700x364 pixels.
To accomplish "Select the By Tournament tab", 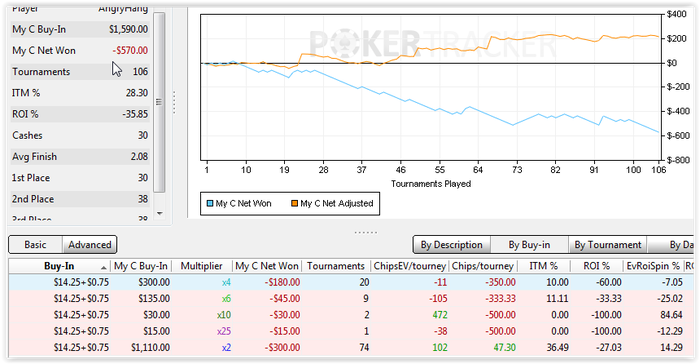I will (x=608, y=245).
